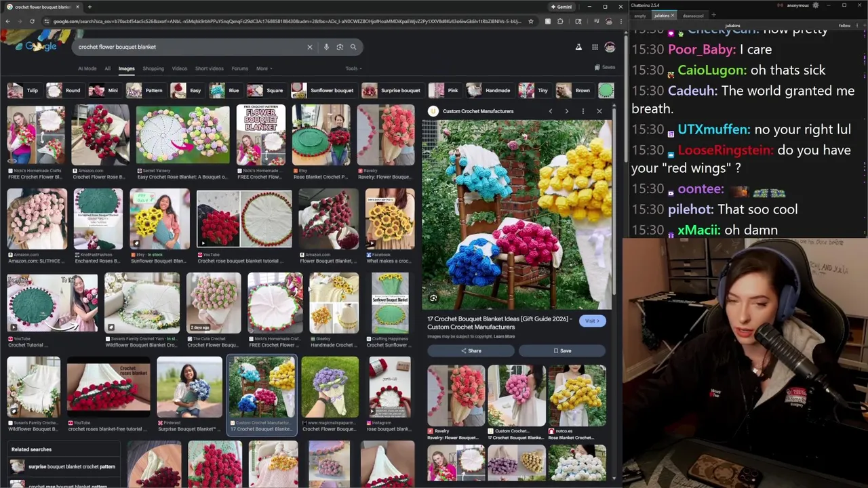Click follow in Chatterino header
868x488 pixels.
coord(844,26)
